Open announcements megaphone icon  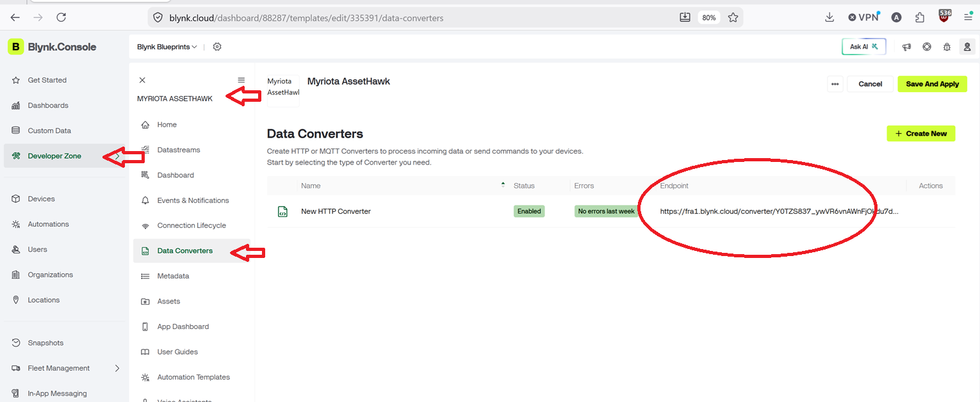[x=906, y=47]
